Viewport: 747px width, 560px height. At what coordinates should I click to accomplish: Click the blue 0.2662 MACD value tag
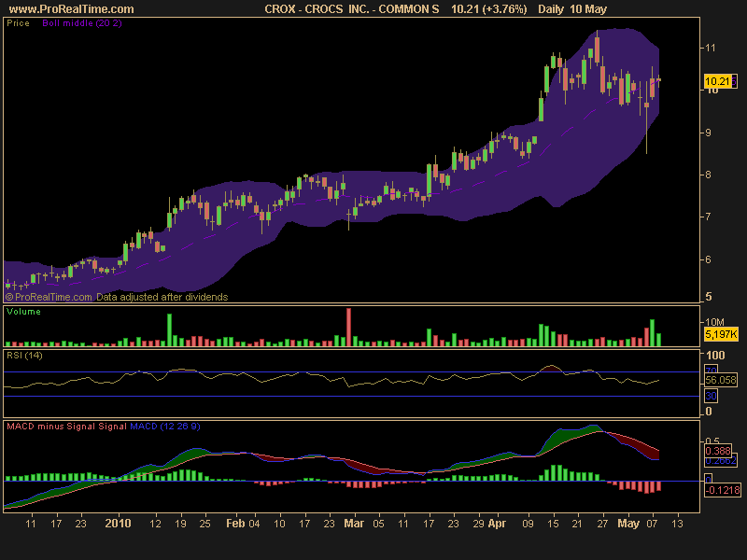coord(720,461)
